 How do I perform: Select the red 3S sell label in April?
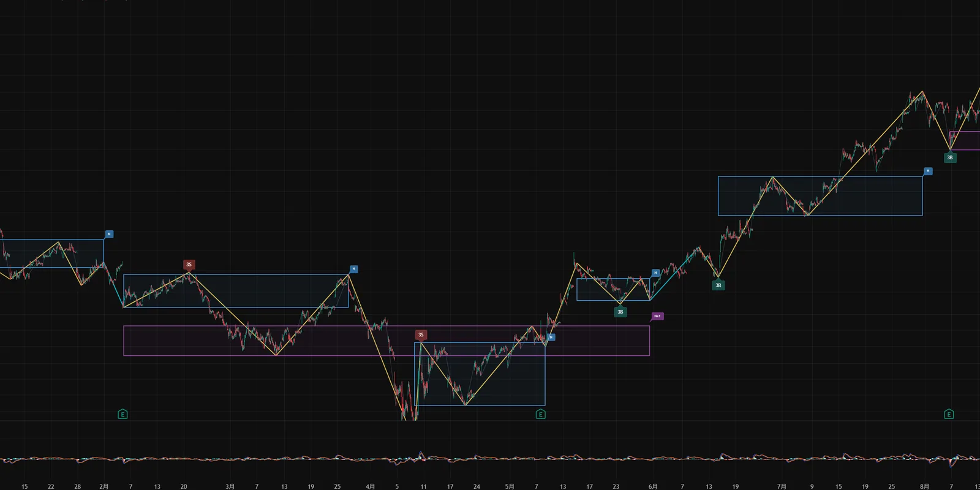[420, 334]
